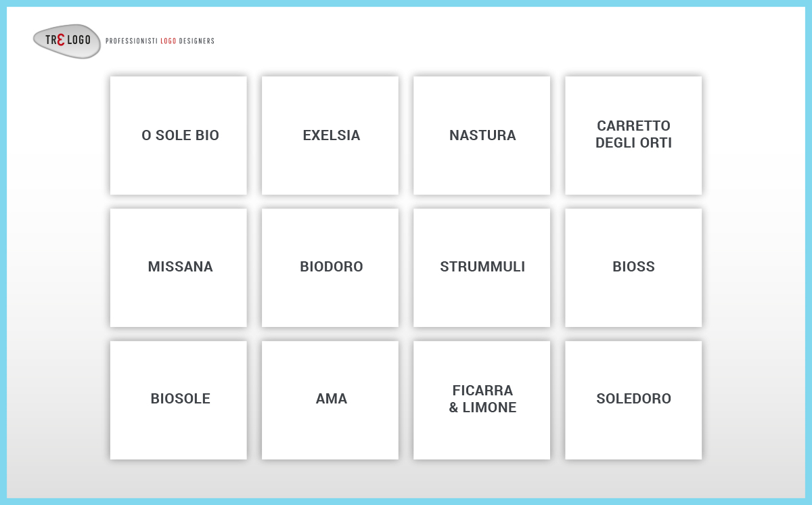Open the O SOLE BIO tile
This screenshot has height=505, width=812.
tap(179, 135)
